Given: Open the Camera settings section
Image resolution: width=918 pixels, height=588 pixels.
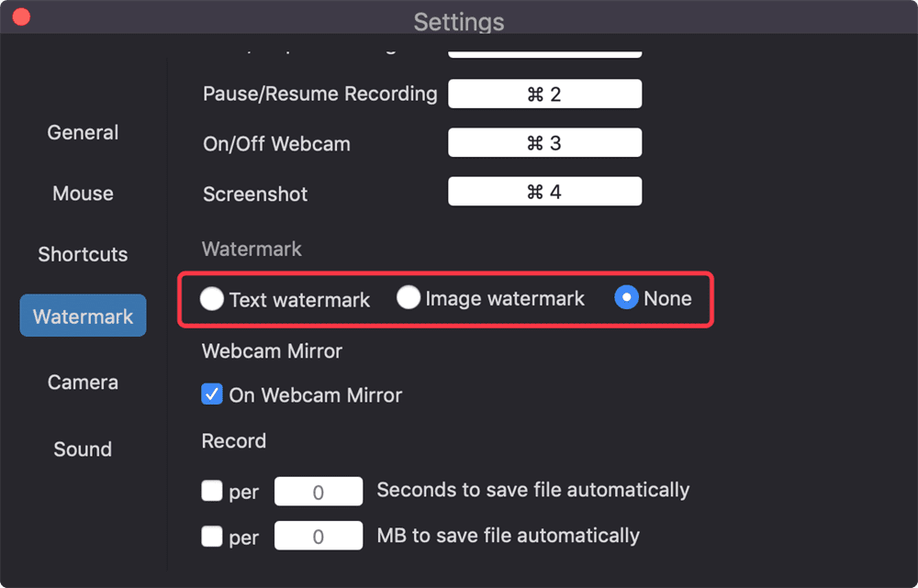Looking at the screenshot, I should point(83,382).
